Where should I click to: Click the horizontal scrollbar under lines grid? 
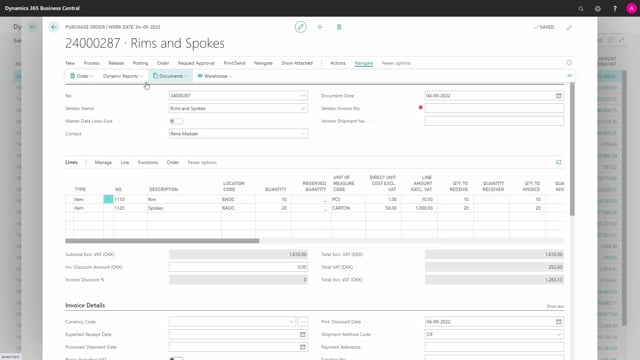(162, 241)
